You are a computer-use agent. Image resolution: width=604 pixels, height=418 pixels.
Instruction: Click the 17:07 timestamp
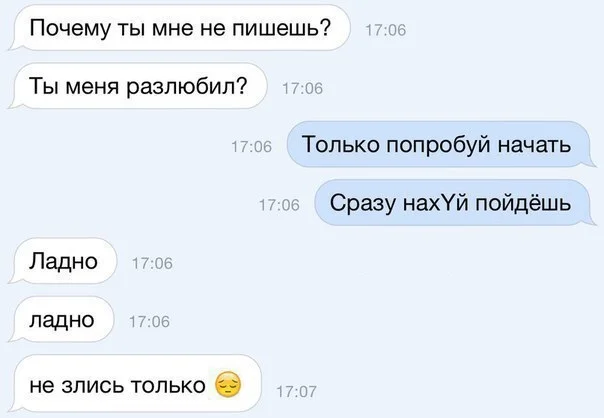pos(296,392)
